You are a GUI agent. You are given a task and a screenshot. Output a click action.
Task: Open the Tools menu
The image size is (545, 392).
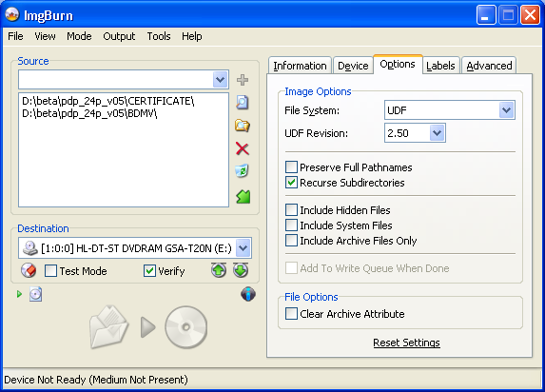point(159,36)
